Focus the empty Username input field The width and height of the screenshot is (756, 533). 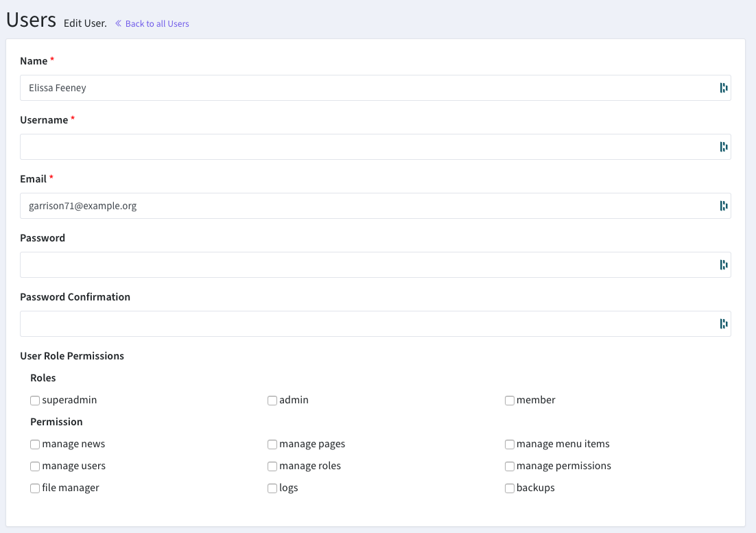[375, 147]
